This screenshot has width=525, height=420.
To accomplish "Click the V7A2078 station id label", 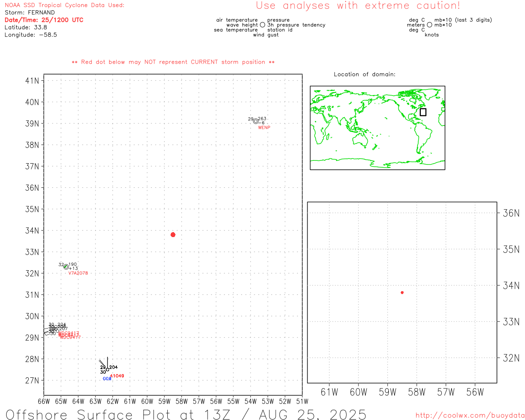I will pos(78,273).
